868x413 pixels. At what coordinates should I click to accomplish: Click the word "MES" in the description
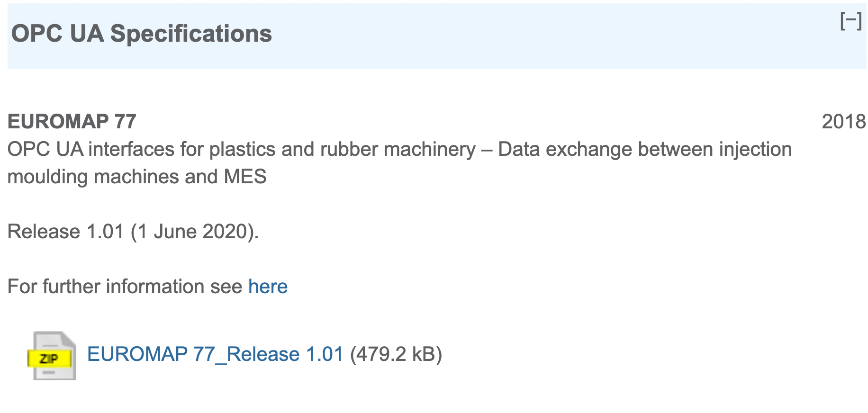[x=245, y=177]
